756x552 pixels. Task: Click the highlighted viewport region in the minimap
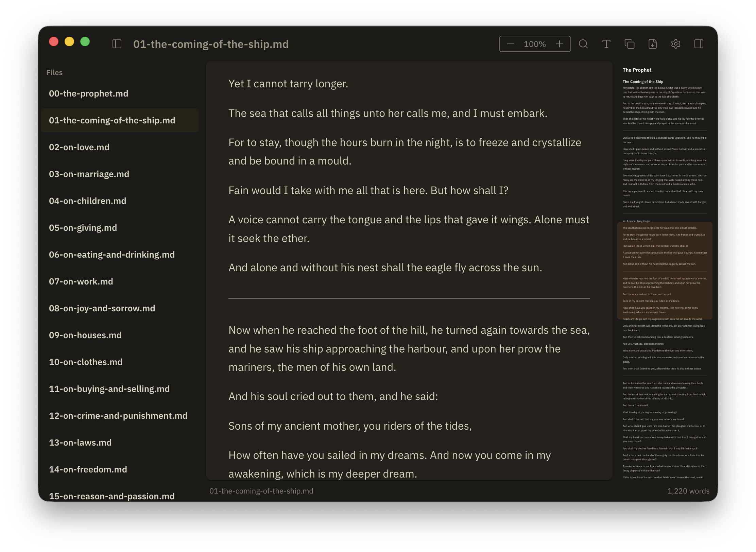(x=664, y=270)
